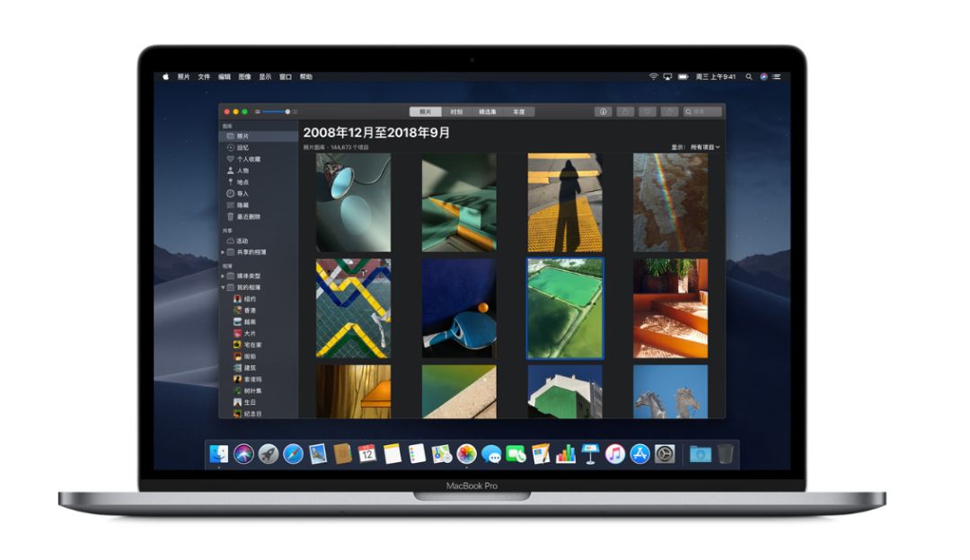Open 显示: 所有项目 filter dropdown
970x560 pixels.
(x=695, y=147)
